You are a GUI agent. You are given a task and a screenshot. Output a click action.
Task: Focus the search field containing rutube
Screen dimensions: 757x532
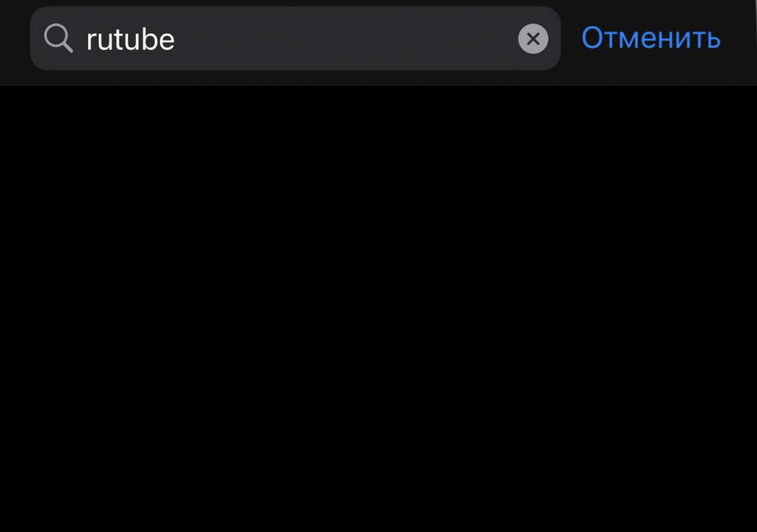click(296, 39)
